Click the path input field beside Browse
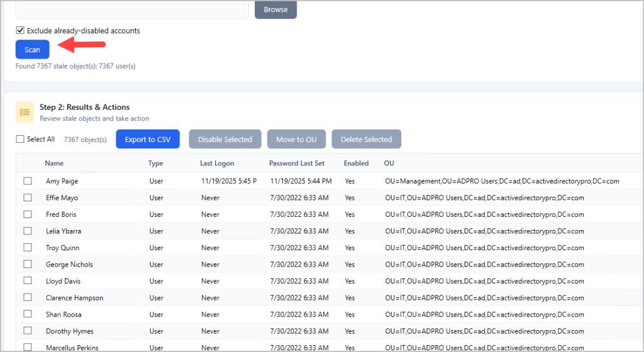Screen dimensions: 644x352 click(132, 9)
